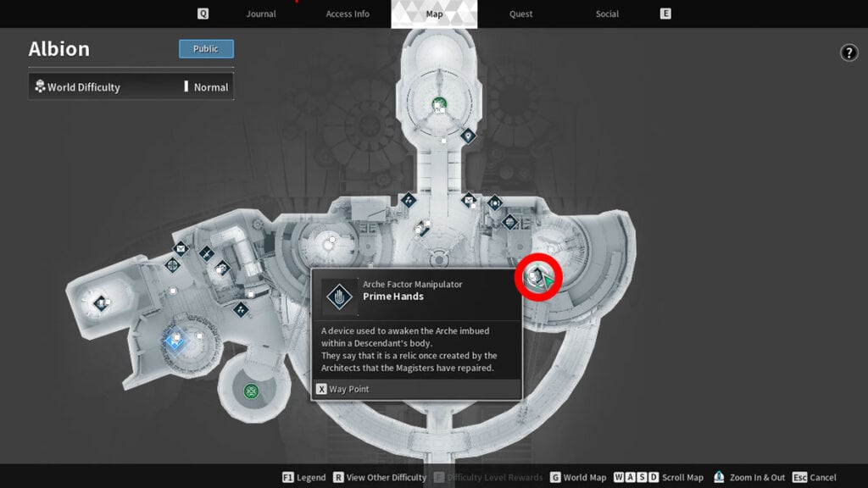Click the Public session button

click(206, 48)
